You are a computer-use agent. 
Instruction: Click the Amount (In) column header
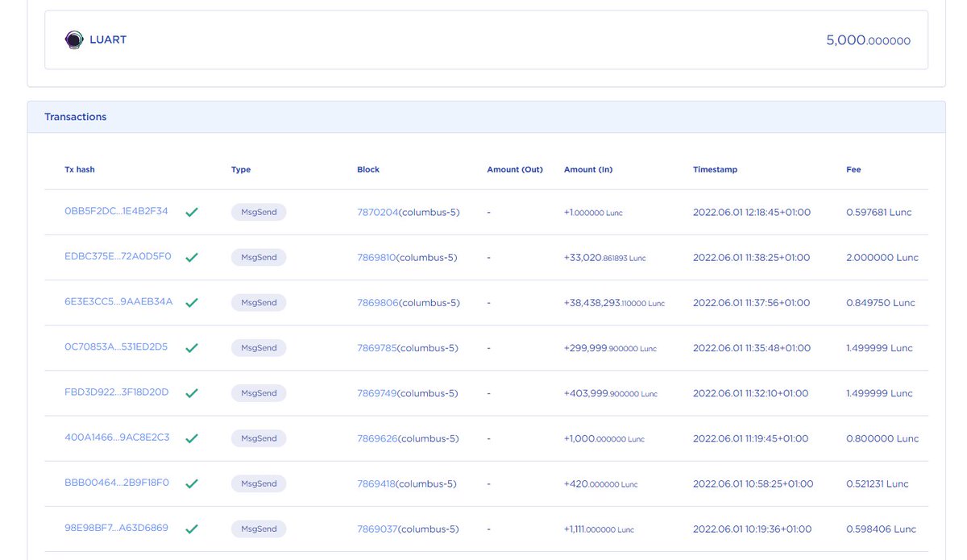588,169
